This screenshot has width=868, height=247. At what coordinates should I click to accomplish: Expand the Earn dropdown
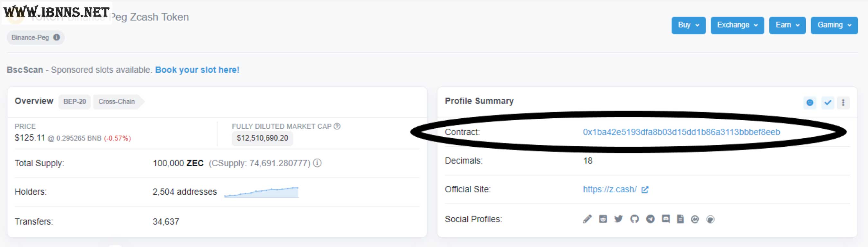(787, 25)
